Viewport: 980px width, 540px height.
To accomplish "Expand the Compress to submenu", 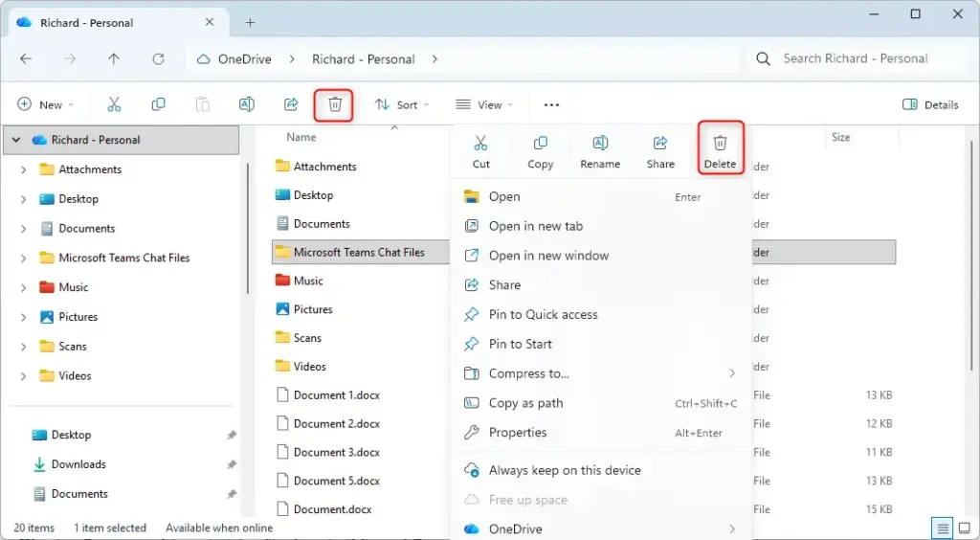I will point(732,373).
